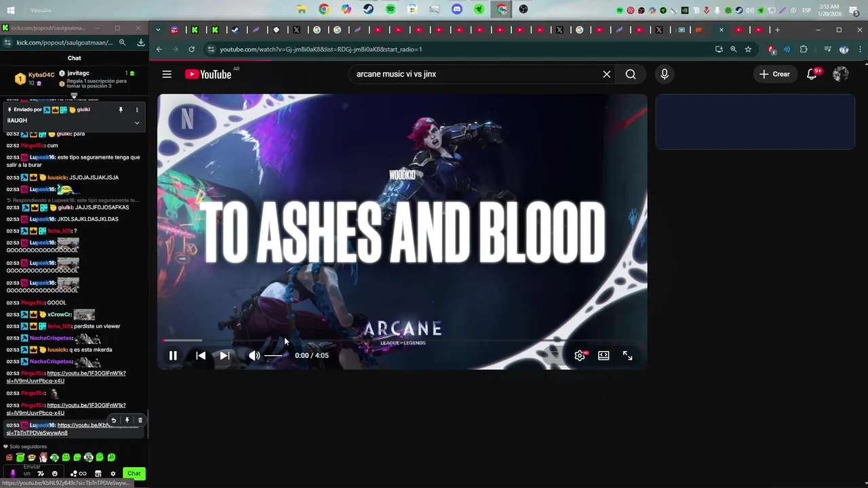The image size is (868, 488).
Task: Pin Lupeek16's hovered message
Action: [x=127, y=420]
